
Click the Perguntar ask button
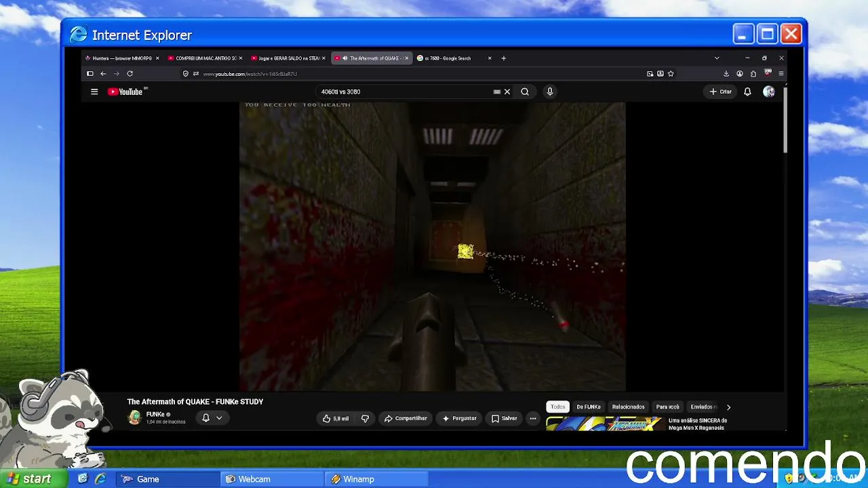(459, 418)
